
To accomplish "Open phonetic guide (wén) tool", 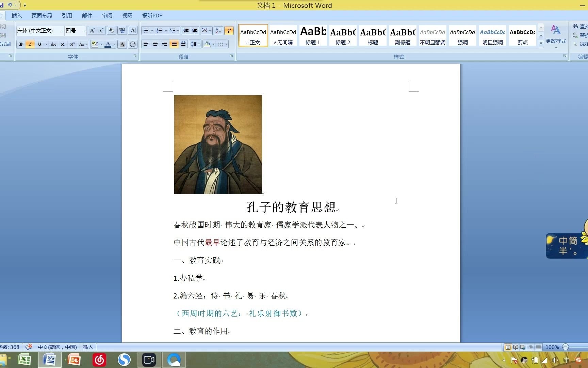I will click(122, 31).
